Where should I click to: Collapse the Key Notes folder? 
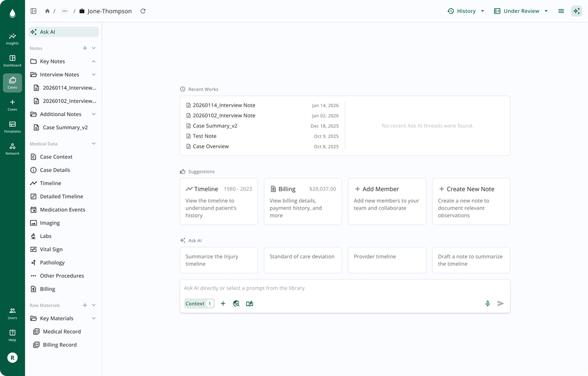pyautogui.click(x=93, y=61)
